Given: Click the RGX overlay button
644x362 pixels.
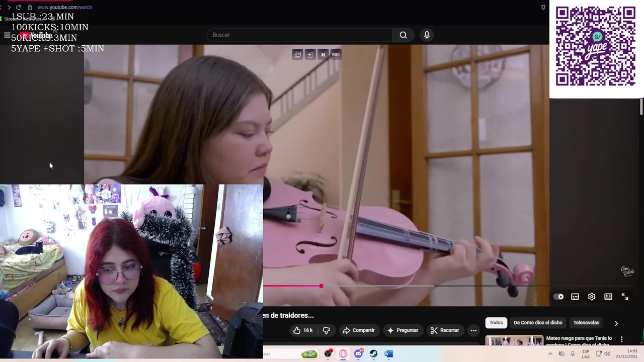Looking at the screenshot, I should coord(336,54).
